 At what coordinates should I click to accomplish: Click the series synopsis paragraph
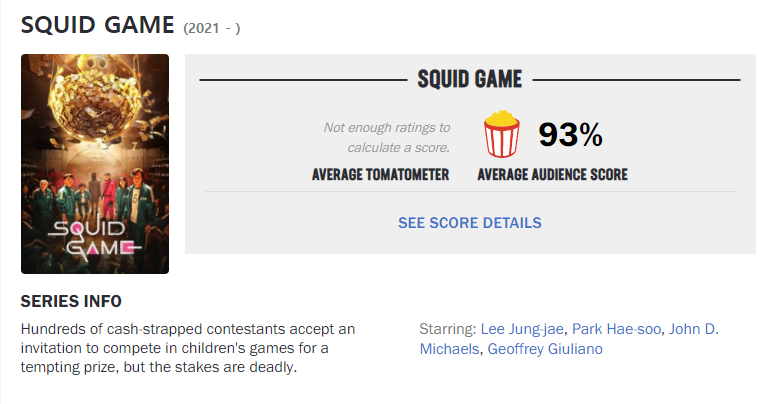tap(188, 348)
